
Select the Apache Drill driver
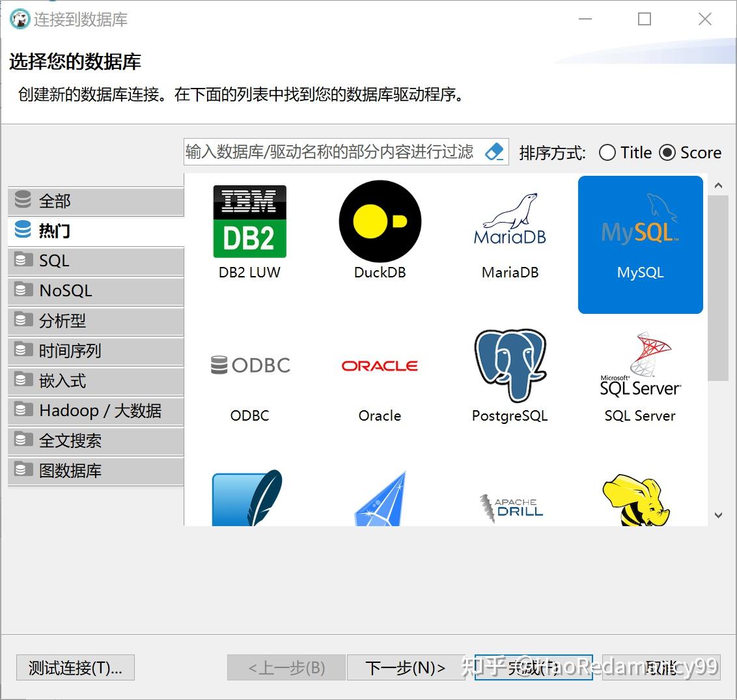point(509,505)
